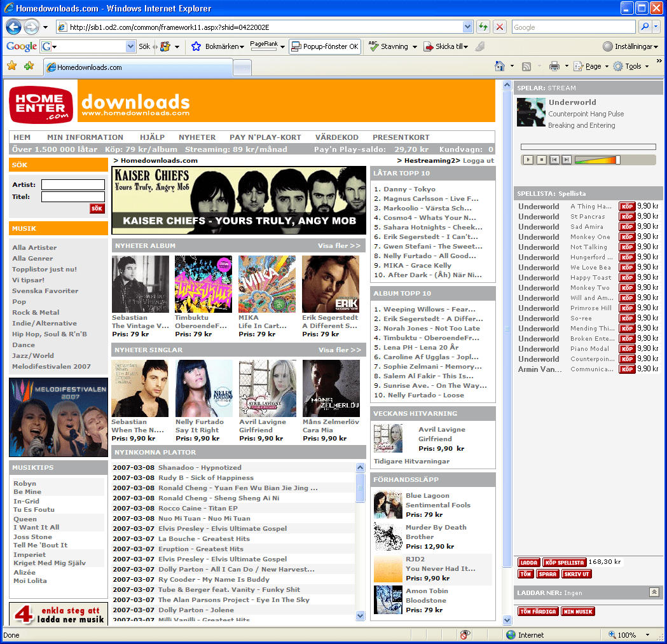This screenshot has height=644, width=667.
Task: Collapse the LADDAR NER panel arrow
Action: 654,592
